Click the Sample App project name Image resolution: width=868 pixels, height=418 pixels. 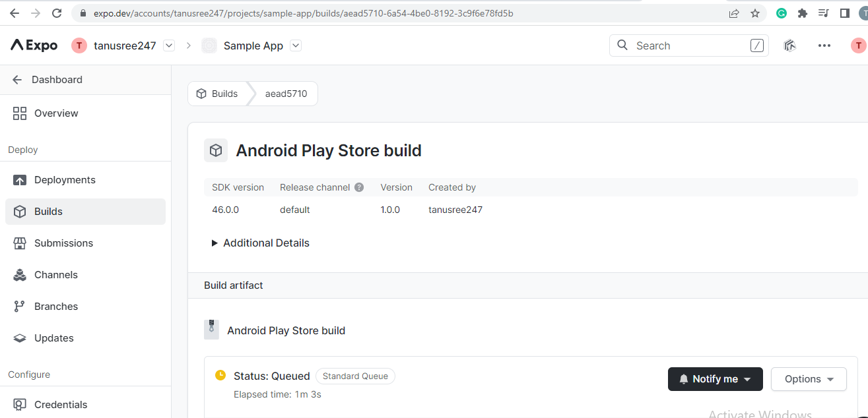point(253,45)
